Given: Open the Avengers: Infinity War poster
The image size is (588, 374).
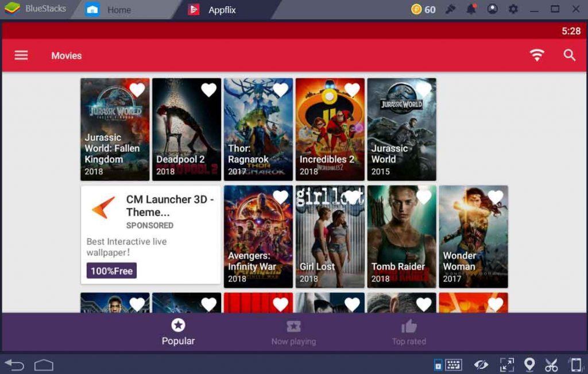Looking at the screenshot, I should click(x=258, y=237).
